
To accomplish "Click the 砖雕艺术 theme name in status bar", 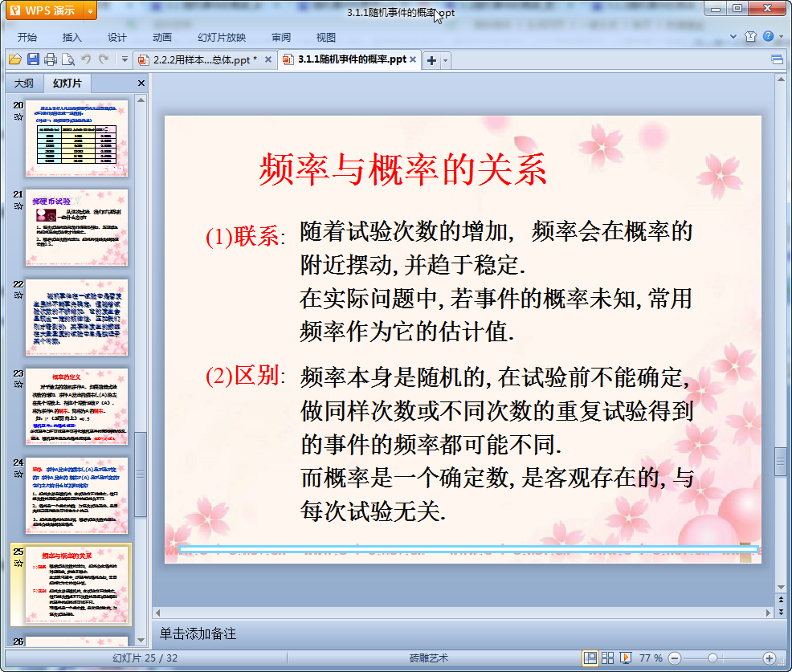I will [429, 658].
